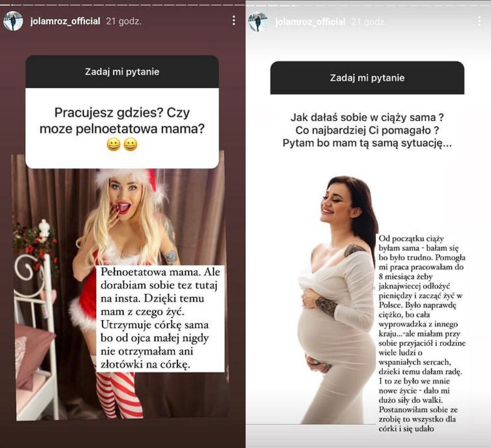Tap the "Pełnoetatowa mama" answer text box
Image resolution: width=491 pixels, height=448 pixels.
click(x=160, y=319)
